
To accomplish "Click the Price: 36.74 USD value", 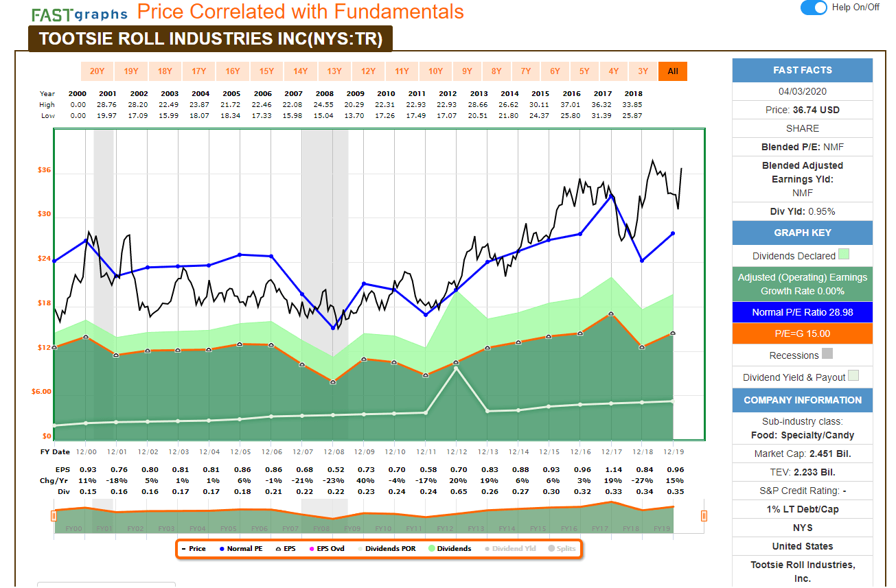I will pos(803,110).
